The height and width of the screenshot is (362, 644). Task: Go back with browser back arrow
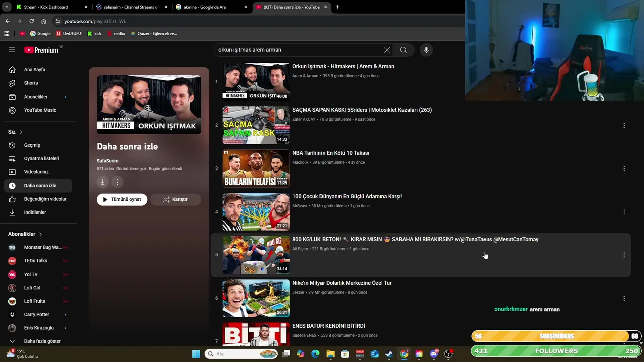click(7, 21)
